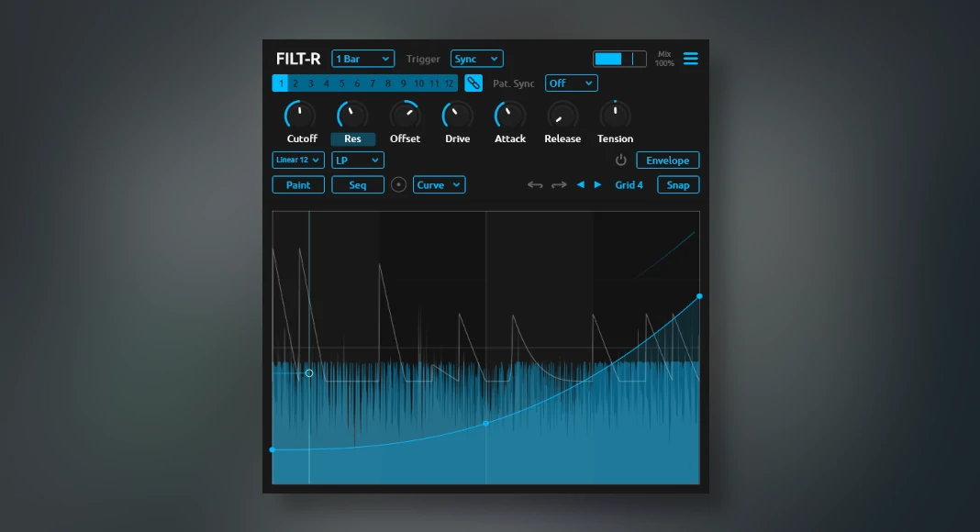Open the Envelope panel button
980x532 pixels.
[x=667, y=161]
